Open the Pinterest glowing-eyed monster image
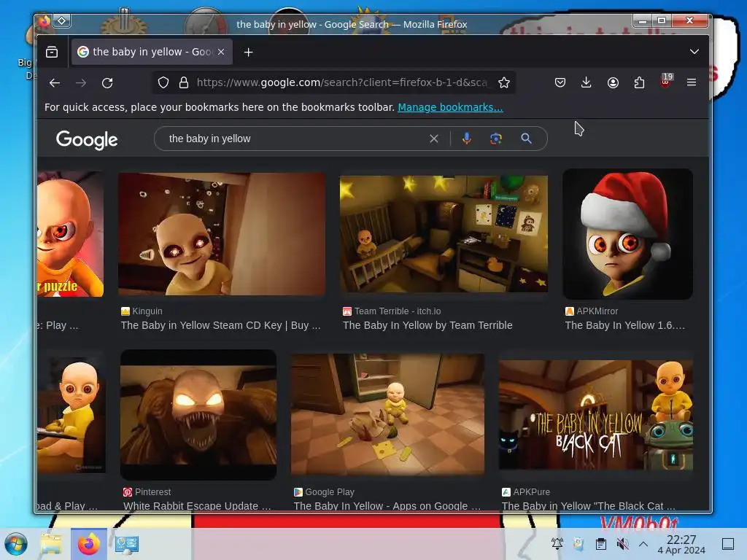The image size is (747, 560). [198, 414]
